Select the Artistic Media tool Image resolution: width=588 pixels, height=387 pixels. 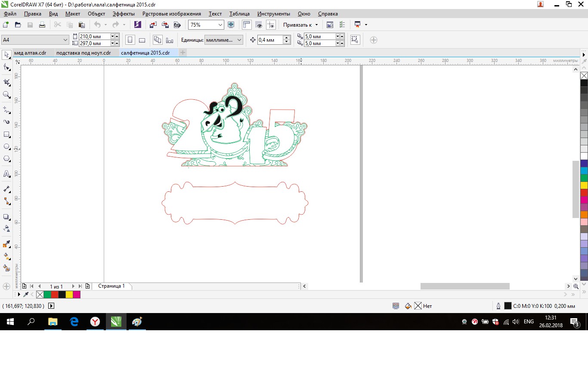pos(6,122)
